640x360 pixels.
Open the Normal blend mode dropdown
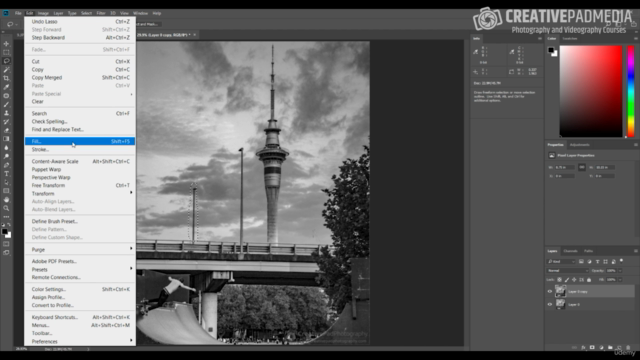pos(568,271)
